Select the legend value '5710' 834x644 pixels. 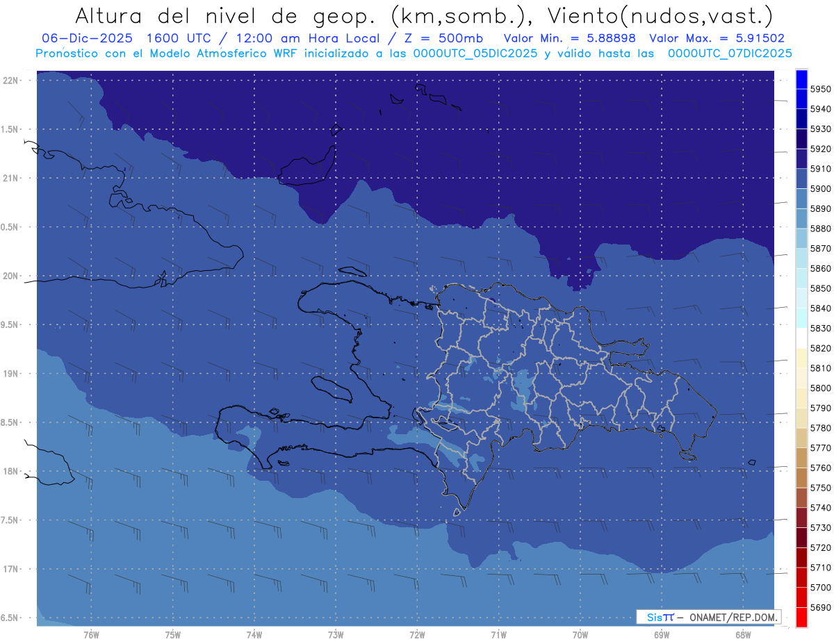tap(821, 568)
